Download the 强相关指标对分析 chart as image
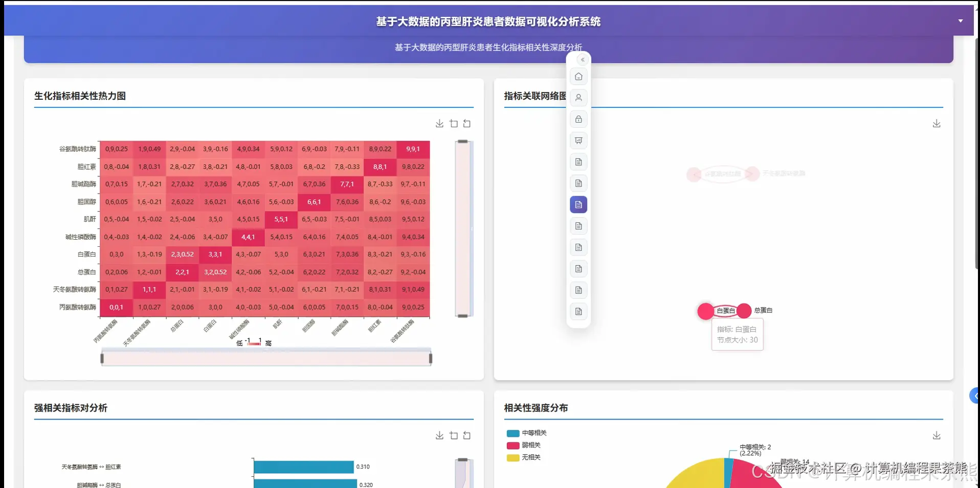Viewport: 980px width, 488px height. (x=439, y=435)
